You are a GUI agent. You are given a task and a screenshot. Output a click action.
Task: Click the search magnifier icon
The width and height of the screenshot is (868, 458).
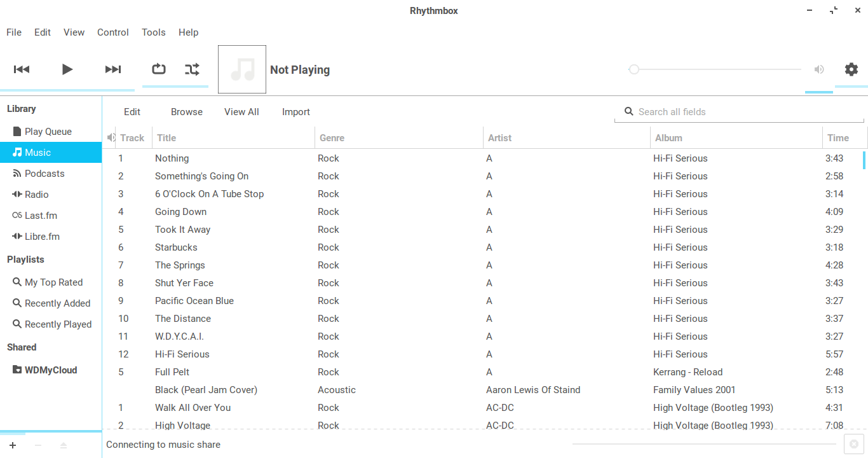(x=629, y=111)
